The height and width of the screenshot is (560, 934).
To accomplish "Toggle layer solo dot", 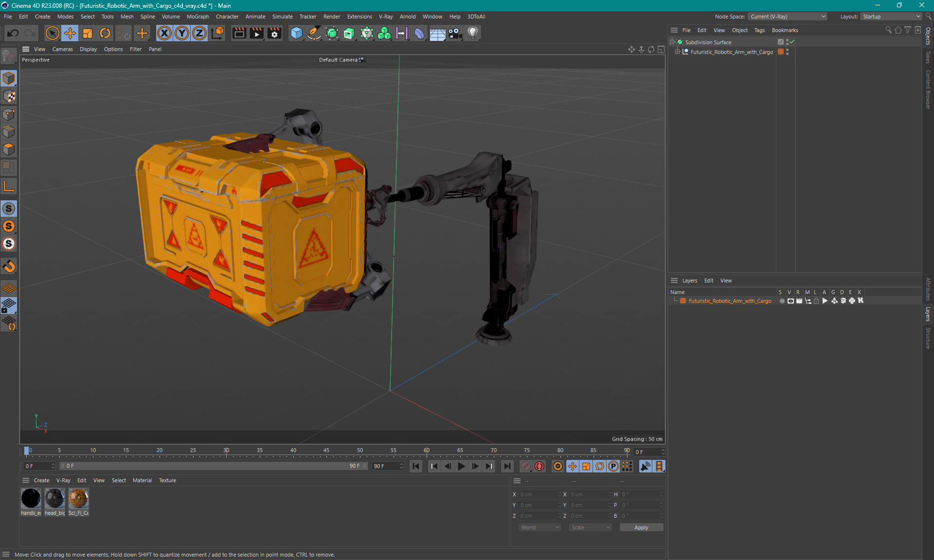I will pyautogui.click(x=782, y=301).
